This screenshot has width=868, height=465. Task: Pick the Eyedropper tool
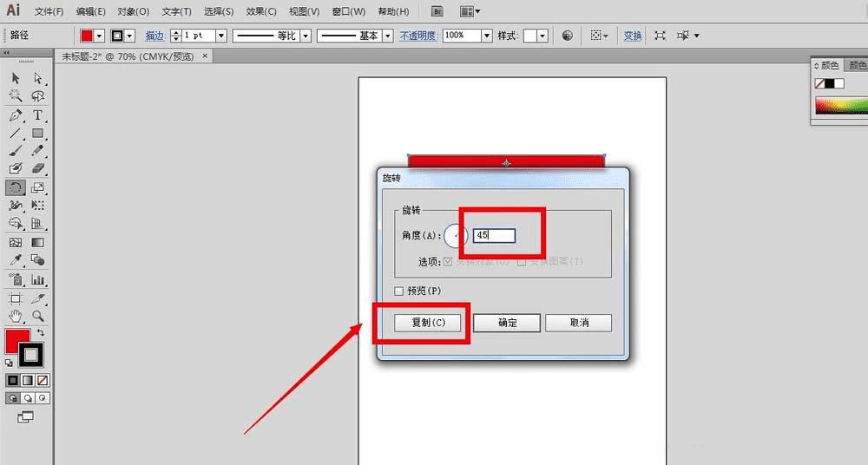pos(16,260)
